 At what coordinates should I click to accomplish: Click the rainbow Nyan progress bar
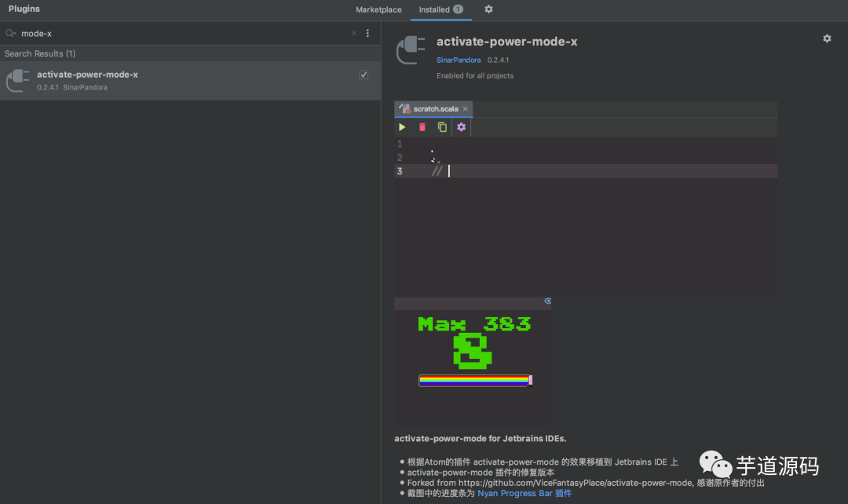[x=475, y=380]
